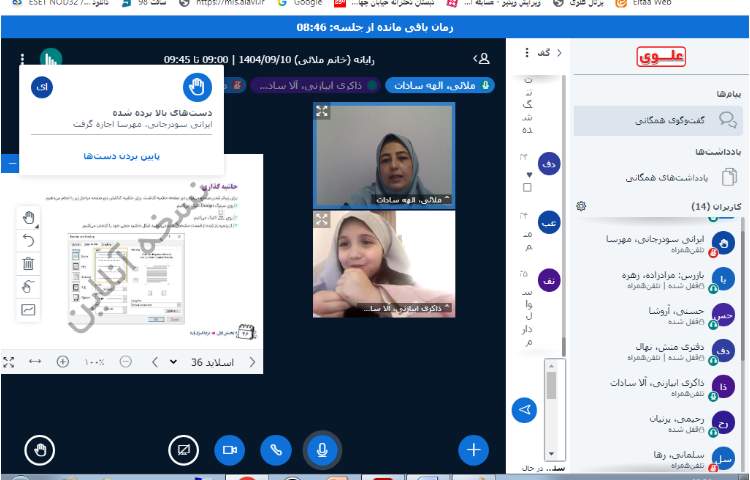Go to the previous slide arrow
This screenshot has width=750, height=480.
(x=253, y=362)
